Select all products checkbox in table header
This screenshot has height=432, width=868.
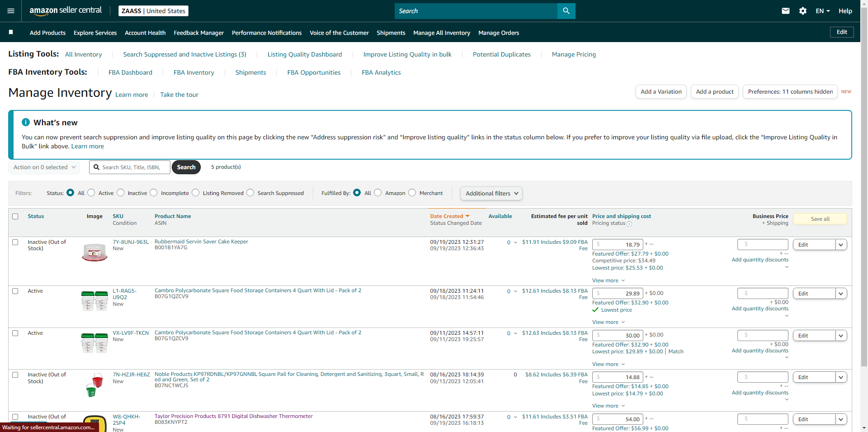[15, 216]
